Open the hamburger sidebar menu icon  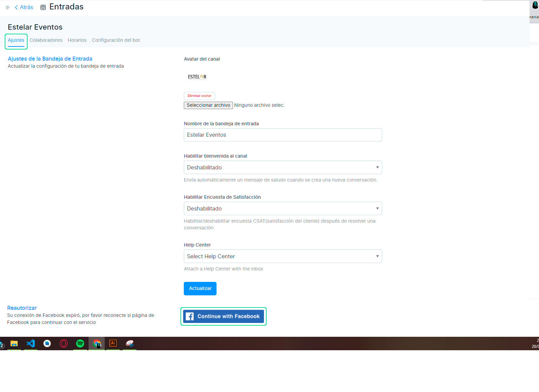click(7, 7)
